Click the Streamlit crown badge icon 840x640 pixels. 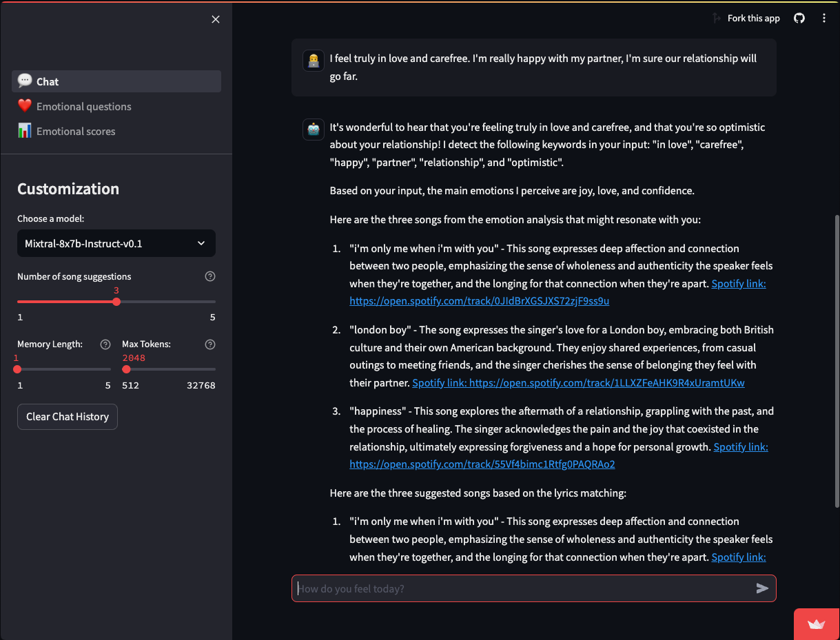[x=817, y=624]
